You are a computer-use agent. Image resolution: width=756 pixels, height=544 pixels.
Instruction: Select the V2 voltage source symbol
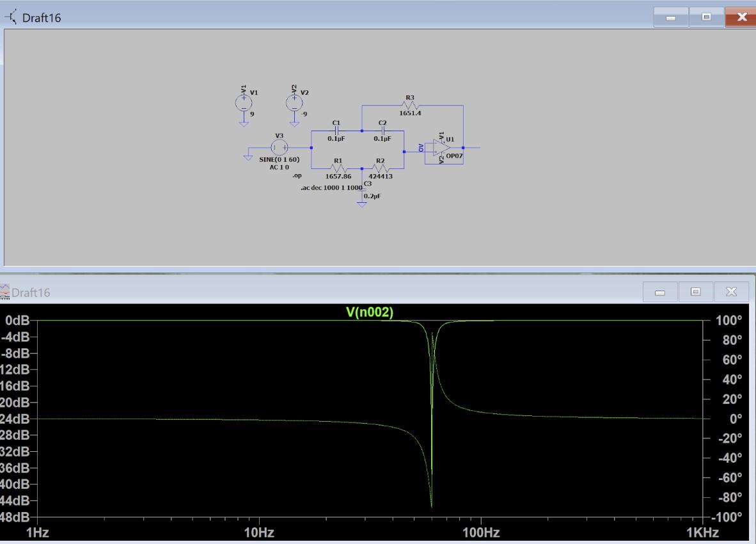coord(294,103)
